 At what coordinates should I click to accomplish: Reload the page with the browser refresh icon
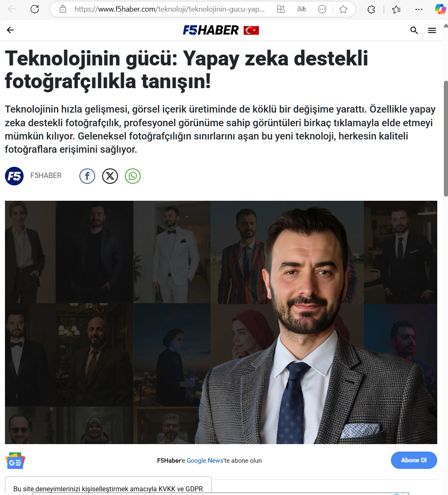(x=35, y=9)
